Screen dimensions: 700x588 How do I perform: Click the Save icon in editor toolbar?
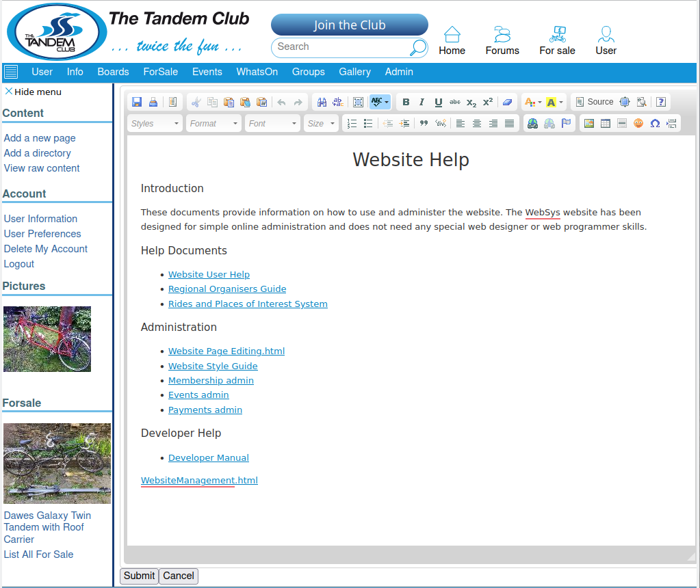[137, 102]
